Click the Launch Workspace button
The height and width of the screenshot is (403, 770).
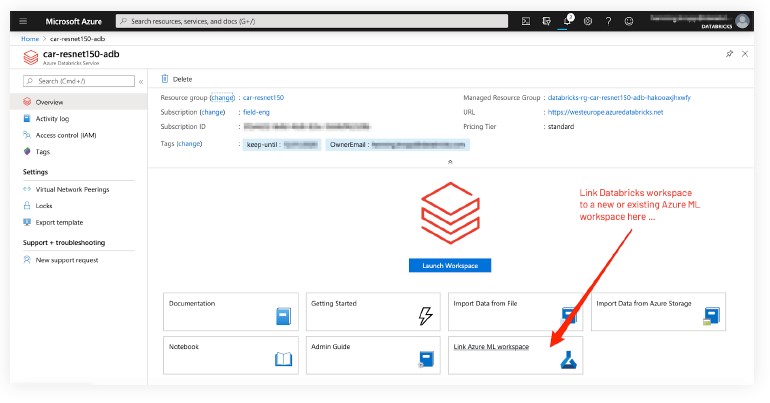[450, 266]
